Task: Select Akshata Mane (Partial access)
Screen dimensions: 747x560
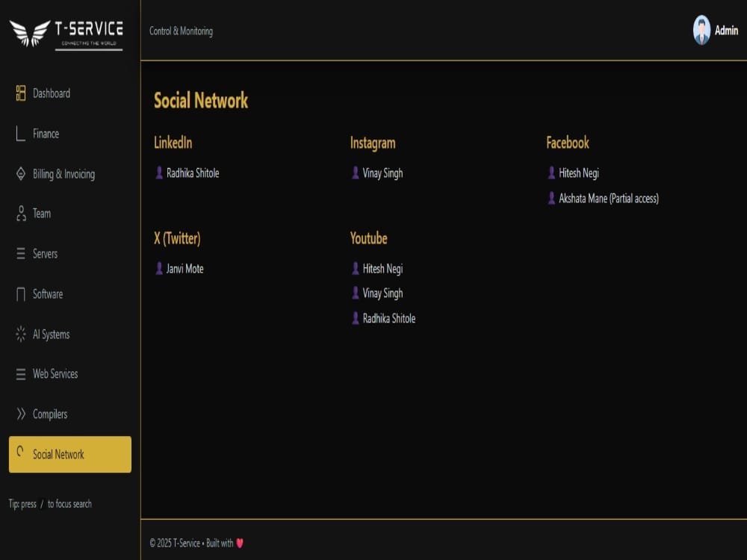Action: 609,199
